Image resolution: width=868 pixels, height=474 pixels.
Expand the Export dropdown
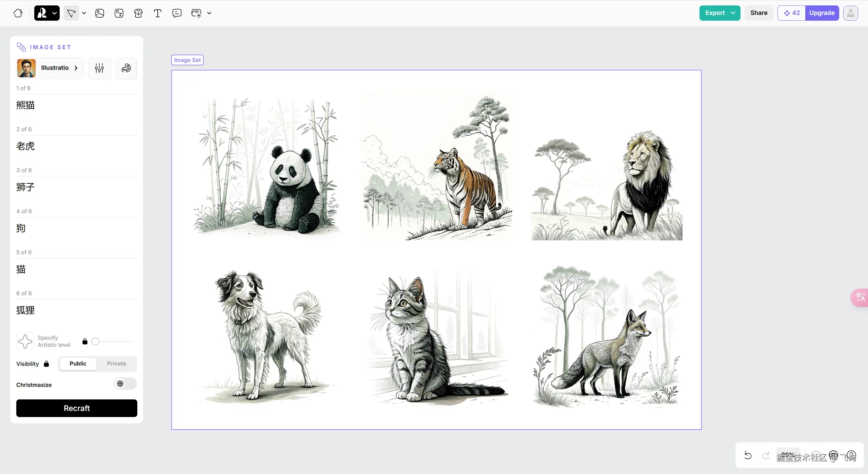coord(733,13)
